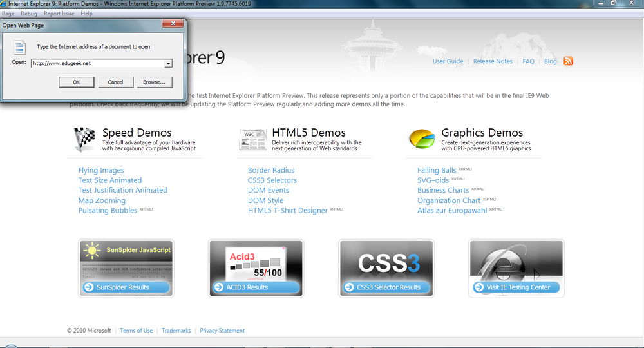Click the checkered flag Speed Demos icon

coord(84,139)
